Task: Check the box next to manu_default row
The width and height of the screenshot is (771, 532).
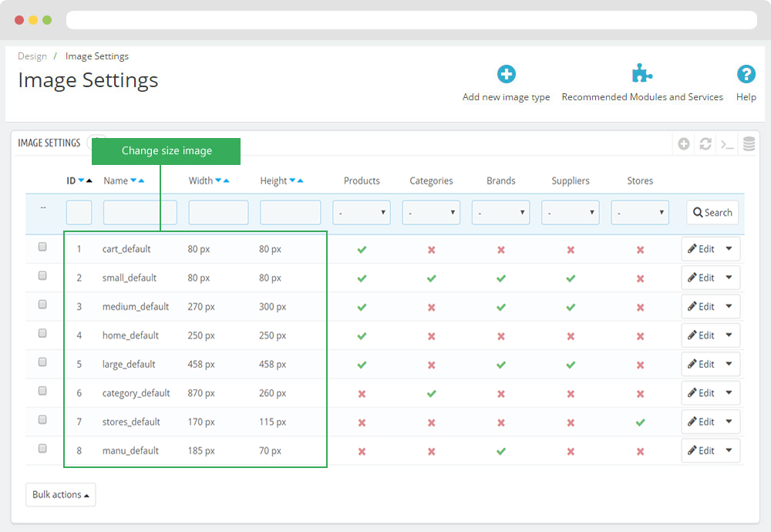Action: (42, 449)
